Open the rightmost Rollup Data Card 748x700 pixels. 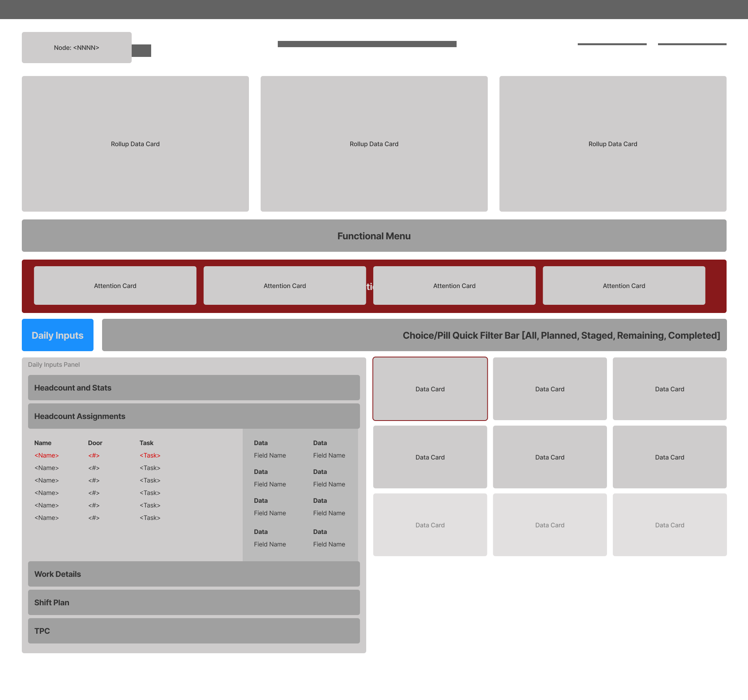coord(612,144)
